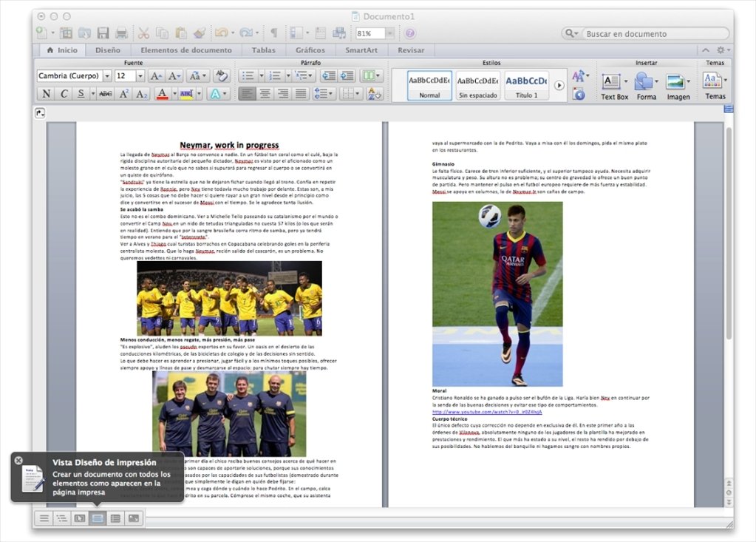Expand styles gallery with arrow button
The image size is (756, 542).
(x=559, y=86)
